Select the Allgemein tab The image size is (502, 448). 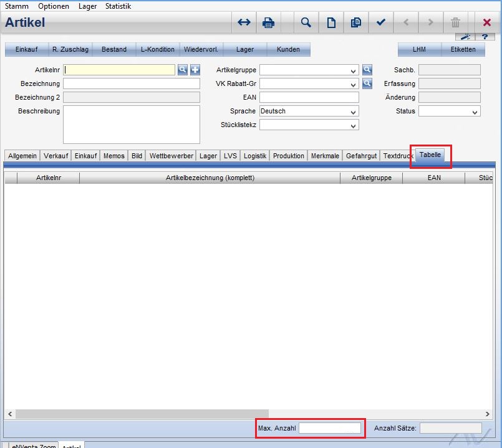[22, 156]
